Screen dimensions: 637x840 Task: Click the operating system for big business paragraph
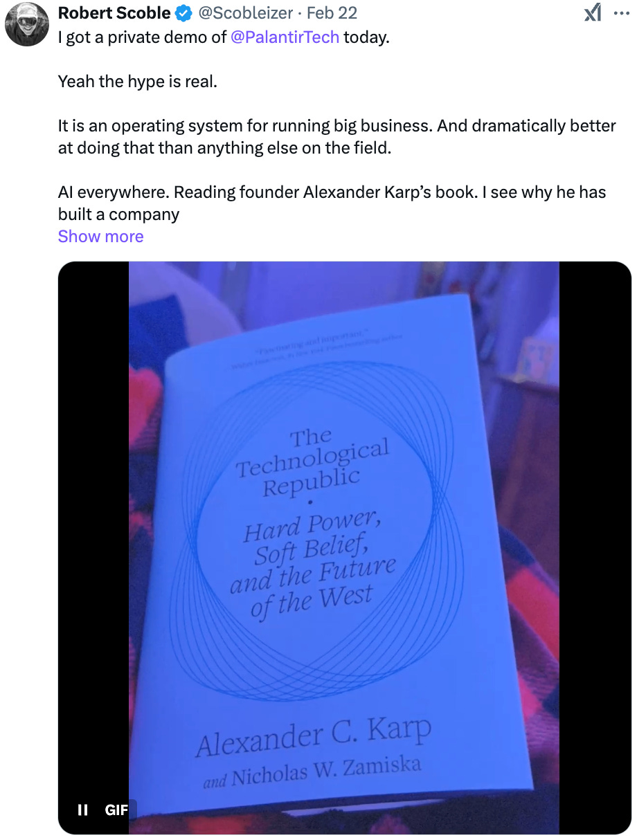(337, 137)
